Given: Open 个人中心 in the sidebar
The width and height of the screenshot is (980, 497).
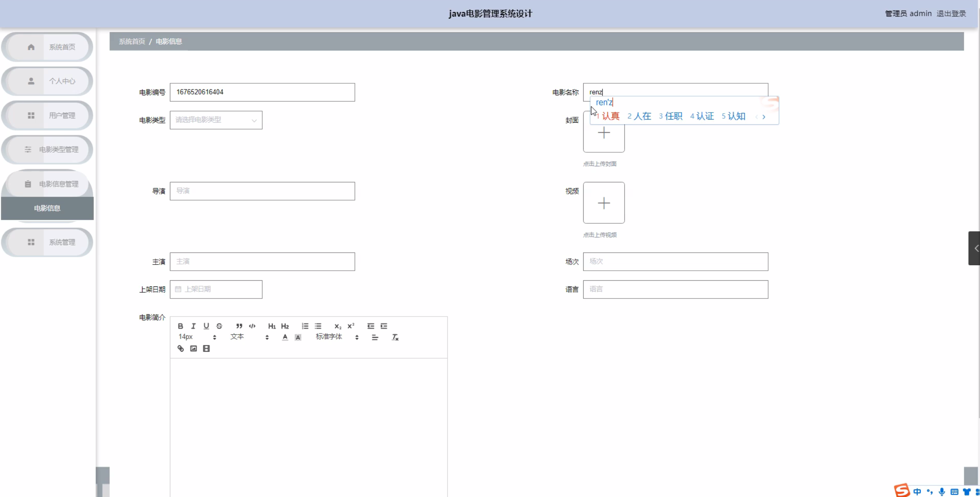Looking at the screenshot, I should click(47, 81).
